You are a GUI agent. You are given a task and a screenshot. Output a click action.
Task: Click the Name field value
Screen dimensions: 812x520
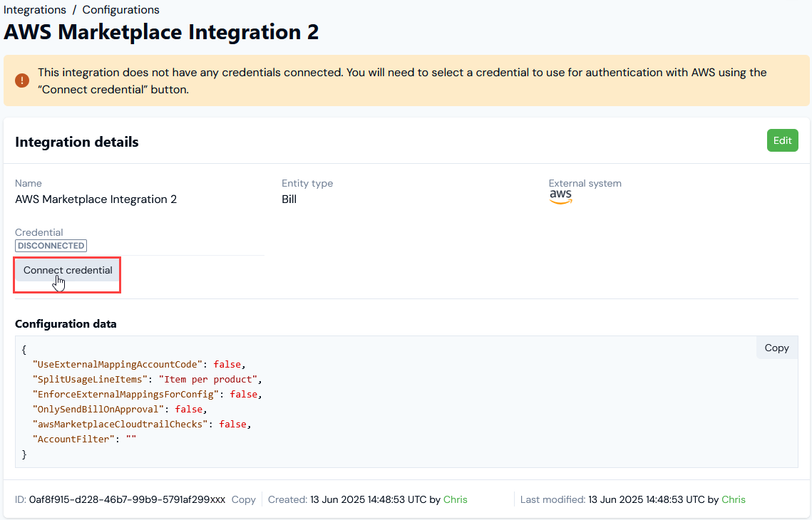(96, 199)
